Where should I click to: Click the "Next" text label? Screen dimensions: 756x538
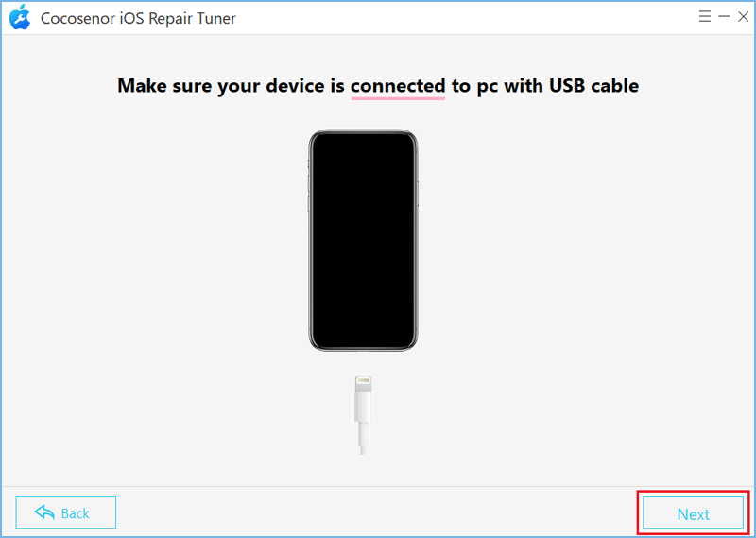694,514
